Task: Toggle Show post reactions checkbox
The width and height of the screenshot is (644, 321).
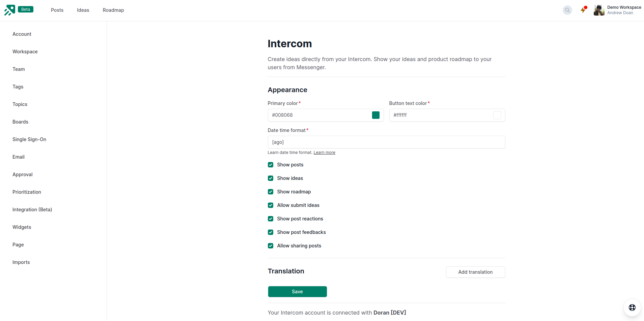Action: pos(271,219)
